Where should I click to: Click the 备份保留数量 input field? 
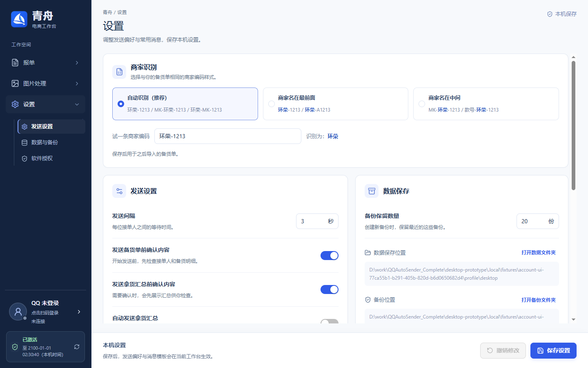(538, 221)
